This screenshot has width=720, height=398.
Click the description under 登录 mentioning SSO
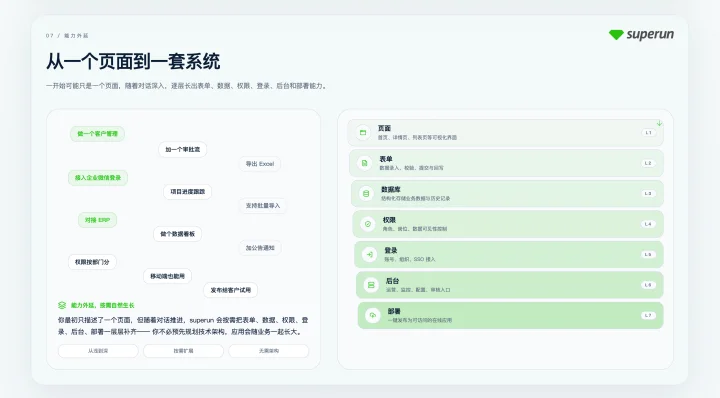[x=410, y=259]
